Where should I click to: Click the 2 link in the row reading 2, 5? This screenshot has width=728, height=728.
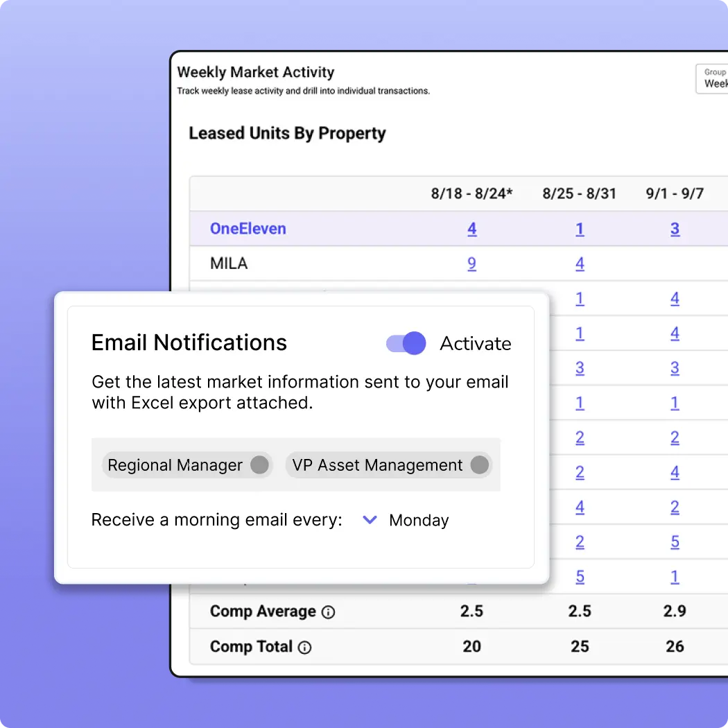click(580, 541)
